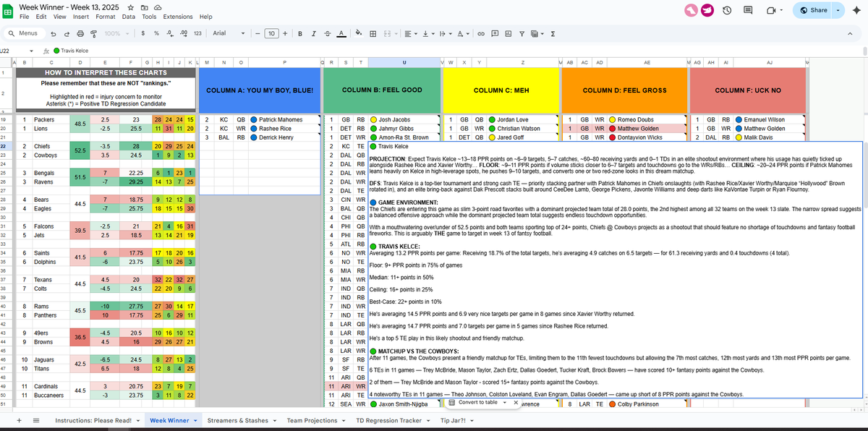This screenshot has height=431, width=868.
Task: Open the borders tool
Action: point(373,33)
